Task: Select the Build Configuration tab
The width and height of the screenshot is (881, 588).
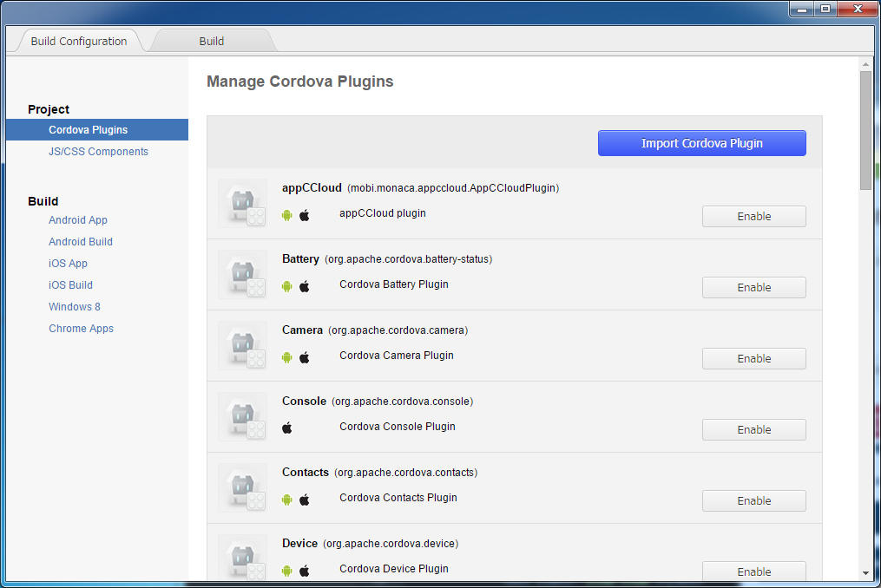Action: 79,41
